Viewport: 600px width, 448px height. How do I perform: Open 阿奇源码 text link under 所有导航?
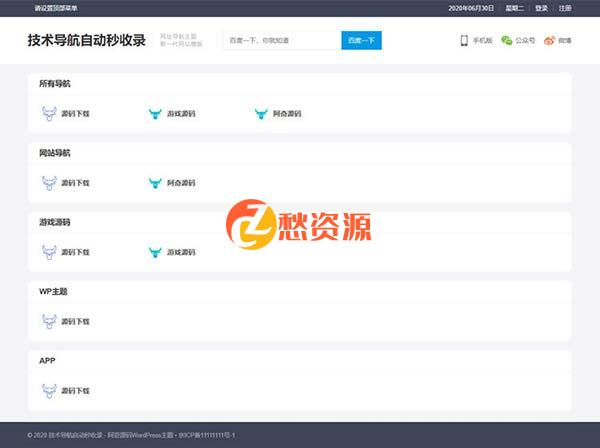coord(287,114)
